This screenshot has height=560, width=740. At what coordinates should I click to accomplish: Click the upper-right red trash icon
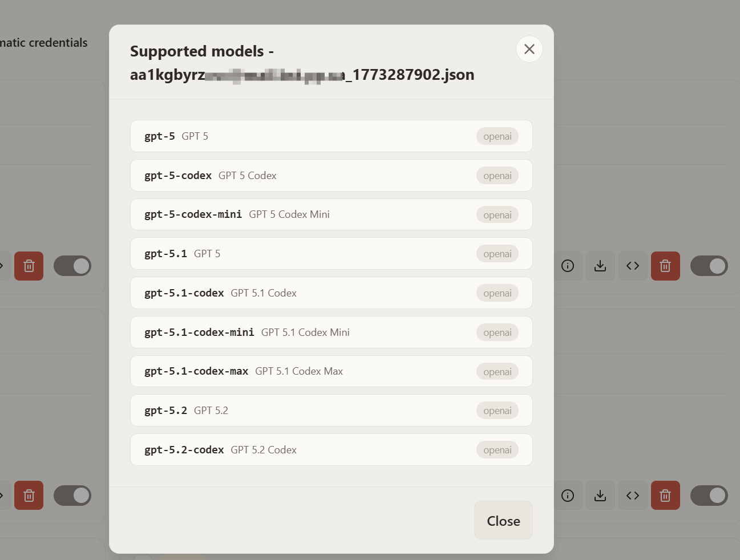[x=665, y=266]
